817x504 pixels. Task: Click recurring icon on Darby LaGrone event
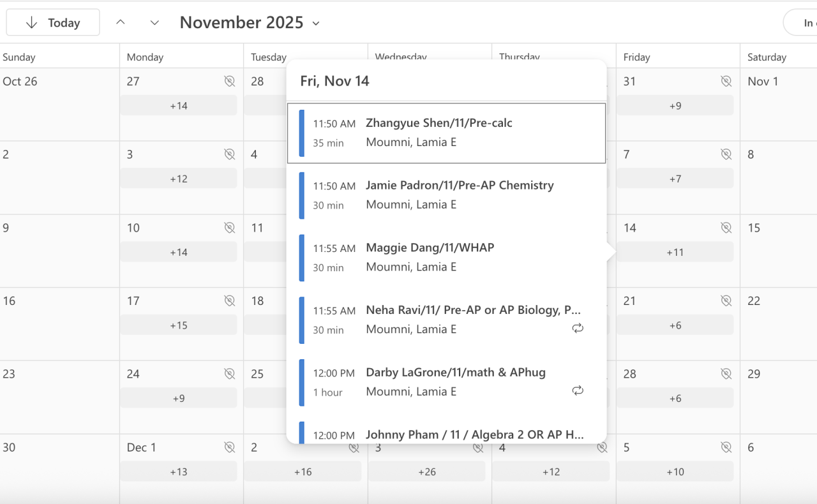[x=578, y=390]
